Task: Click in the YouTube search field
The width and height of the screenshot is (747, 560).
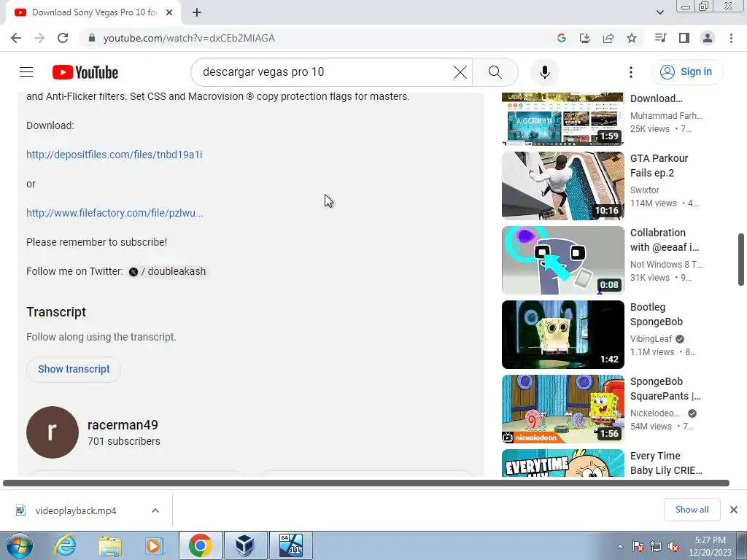Action: coord(324,72)
